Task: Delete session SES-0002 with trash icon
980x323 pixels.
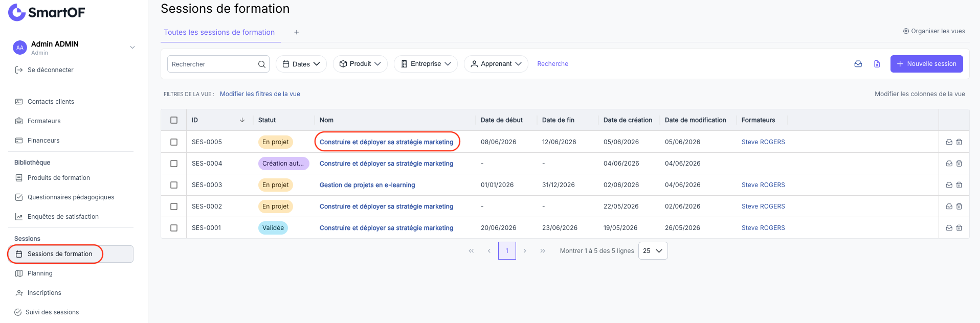Action: (x=959, y=206)
